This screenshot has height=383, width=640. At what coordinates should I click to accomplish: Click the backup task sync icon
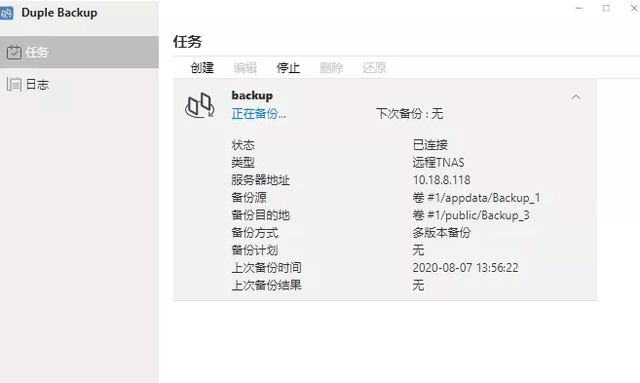[200, 106]
